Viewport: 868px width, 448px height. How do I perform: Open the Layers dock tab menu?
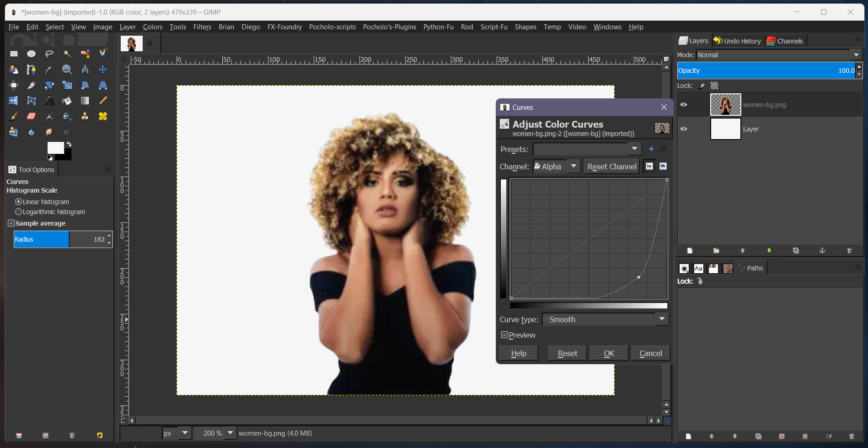point(858,40)
